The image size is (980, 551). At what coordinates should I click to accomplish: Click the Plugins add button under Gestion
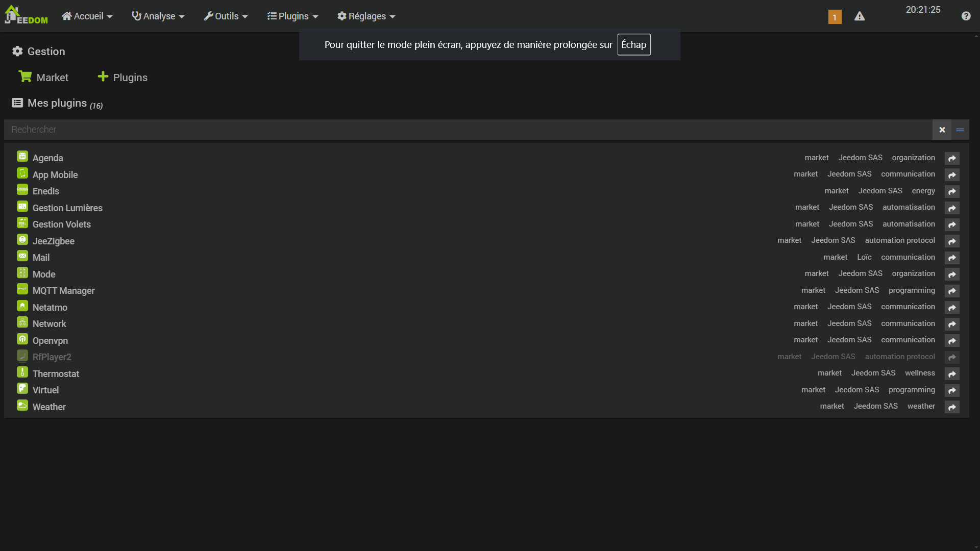(122, 77)
